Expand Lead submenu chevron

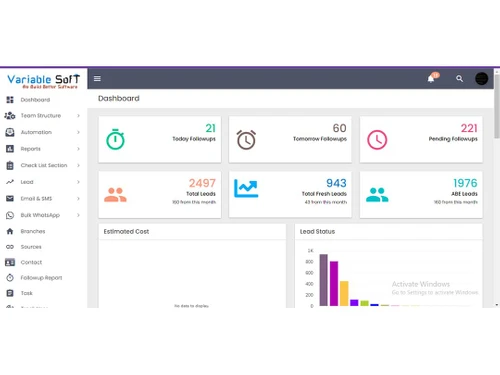(79, 182)
